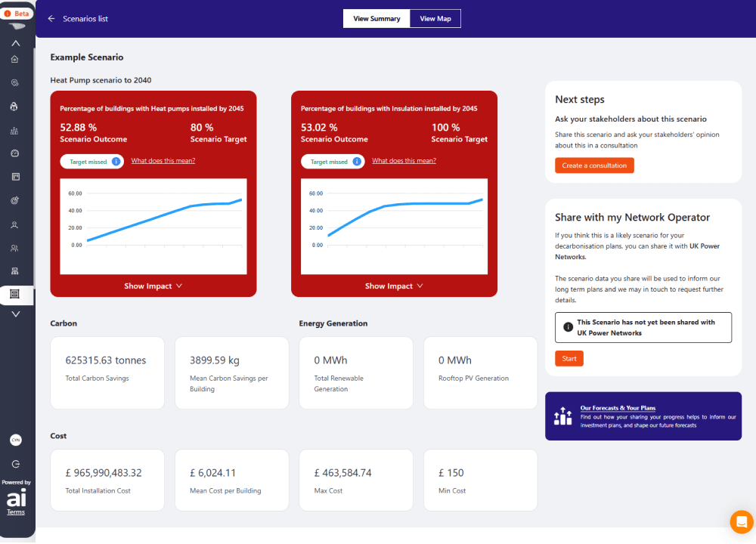Click the Mean Cost per Building card
Viewport: 756px width, 544px height.
click(231, 481)
